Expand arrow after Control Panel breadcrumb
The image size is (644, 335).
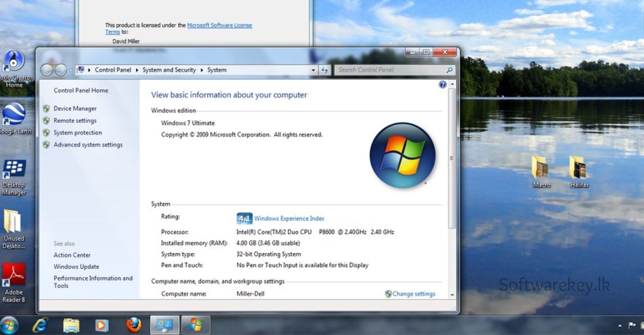[137, 70]
